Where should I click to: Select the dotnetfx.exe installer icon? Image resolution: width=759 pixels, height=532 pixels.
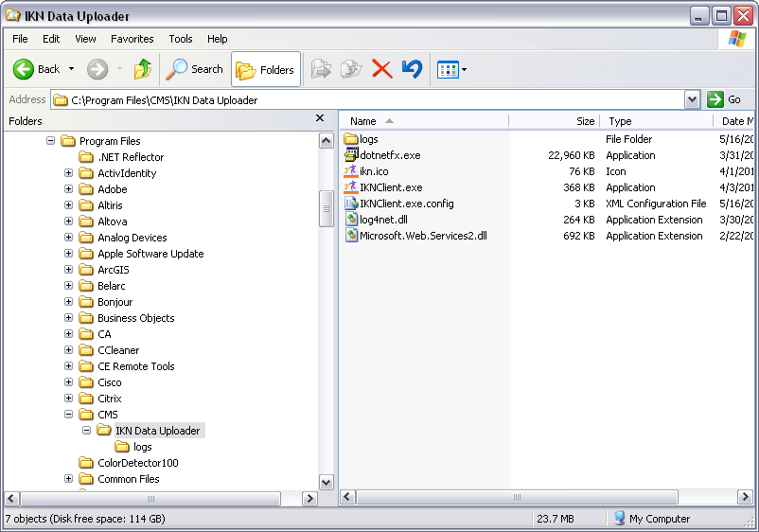pos(351,155)
